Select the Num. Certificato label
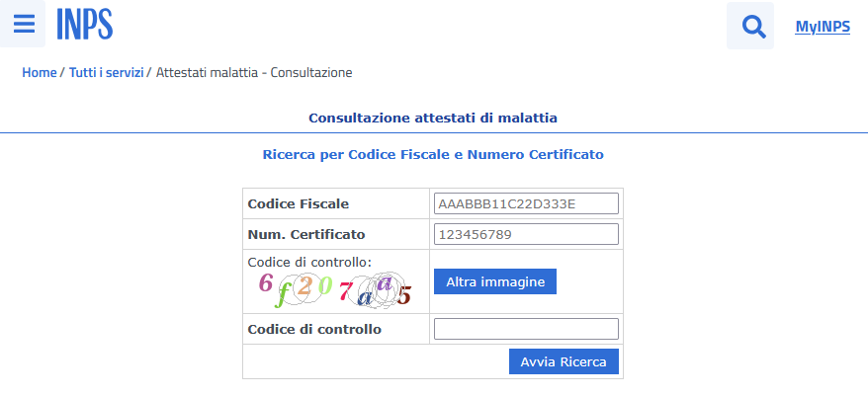Viewport: 868px width, 397px height. tap(306, 234)
